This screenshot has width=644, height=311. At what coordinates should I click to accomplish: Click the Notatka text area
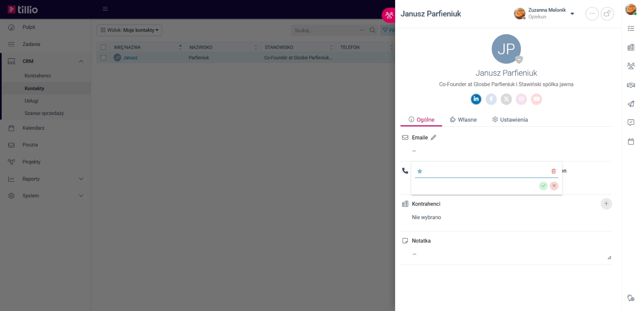point(511,254)
